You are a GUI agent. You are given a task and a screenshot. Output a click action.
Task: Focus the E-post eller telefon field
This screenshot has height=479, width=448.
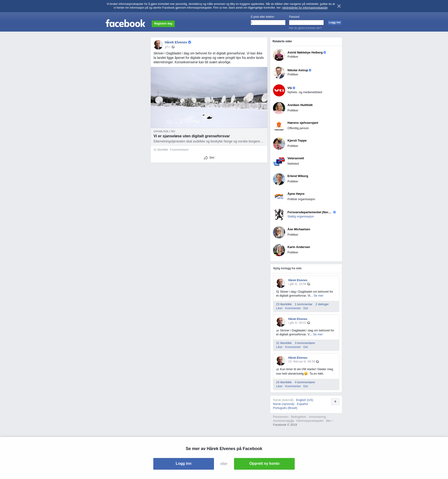(268, 22)
